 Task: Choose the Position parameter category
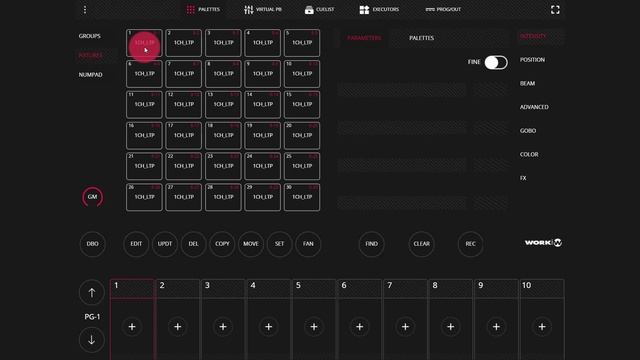click(532, 60)
